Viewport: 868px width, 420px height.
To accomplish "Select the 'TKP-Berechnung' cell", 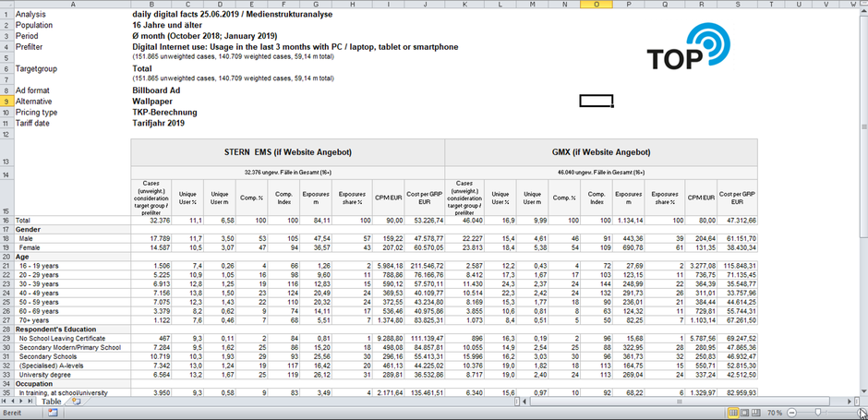I will (164, 113).
